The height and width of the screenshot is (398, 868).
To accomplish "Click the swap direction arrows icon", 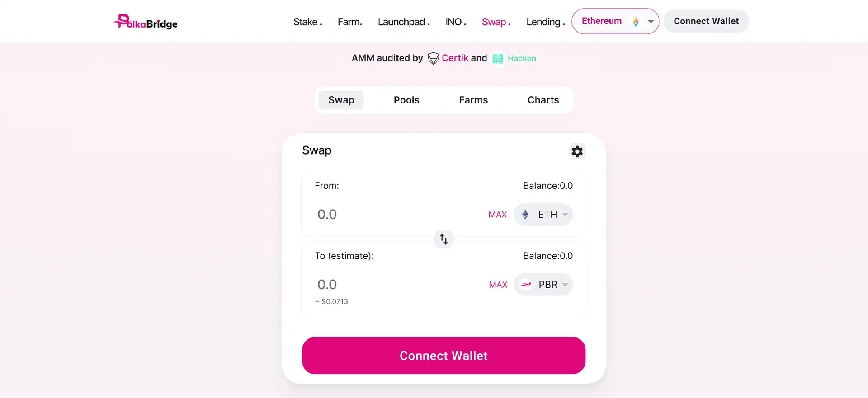I will tap(444, 239).
